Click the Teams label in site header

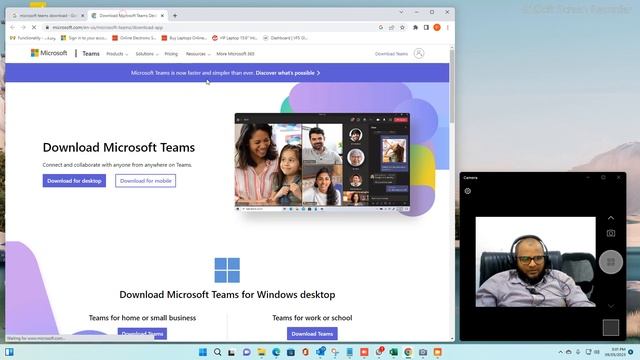tap(91, 53)
